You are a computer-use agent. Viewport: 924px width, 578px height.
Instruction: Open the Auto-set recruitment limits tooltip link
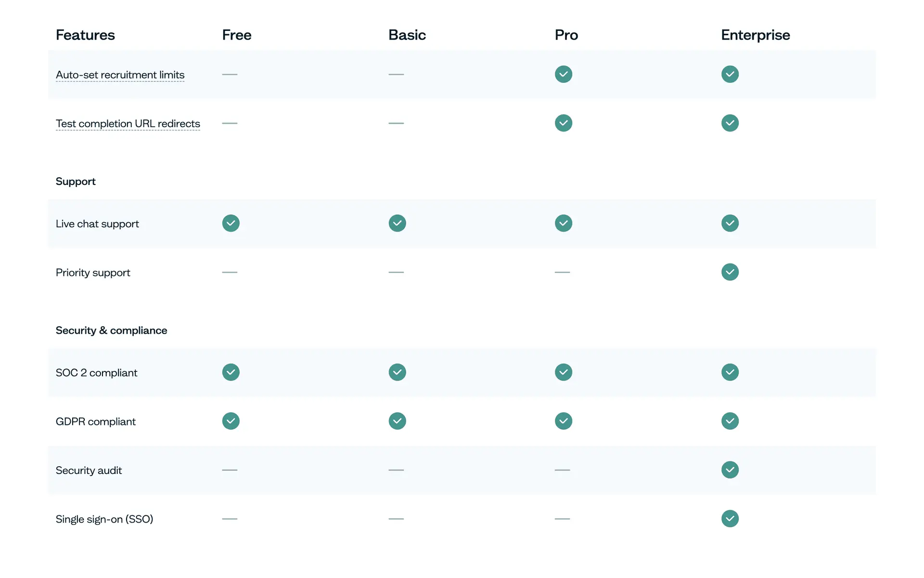pos(120,75)
